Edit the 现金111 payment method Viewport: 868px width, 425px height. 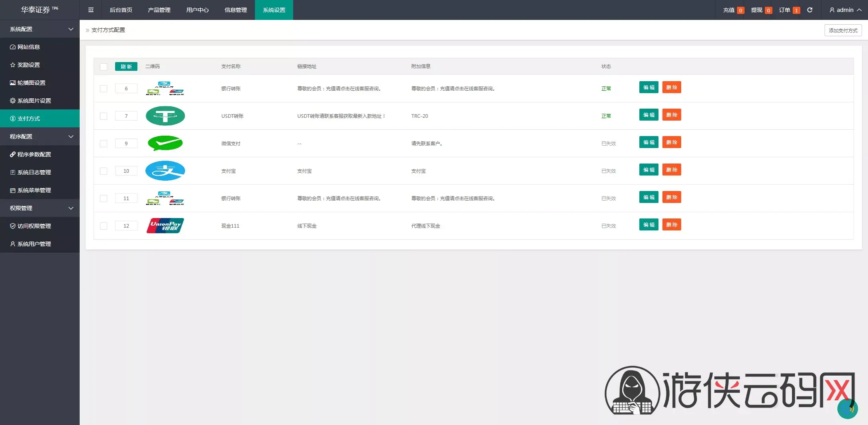[649, 224]
